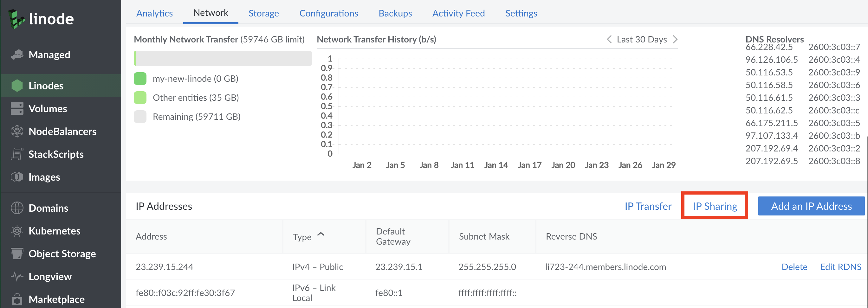The height and width of the screenshot is (308, 868).
Task: Go to next transfer history period
Action: tap(675, 39)
